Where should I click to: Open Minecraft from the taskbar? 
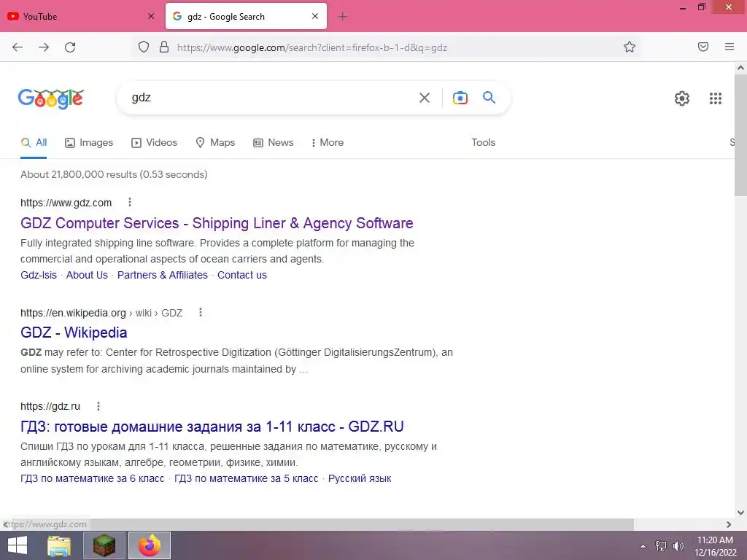(x=104, y=545)
